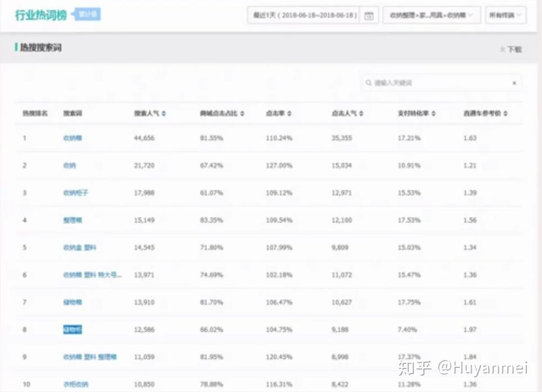Sort by 商城点击占比 using its sort arrows
The image size is (542, 392).
pyautogui.click(x=242, y=113)
